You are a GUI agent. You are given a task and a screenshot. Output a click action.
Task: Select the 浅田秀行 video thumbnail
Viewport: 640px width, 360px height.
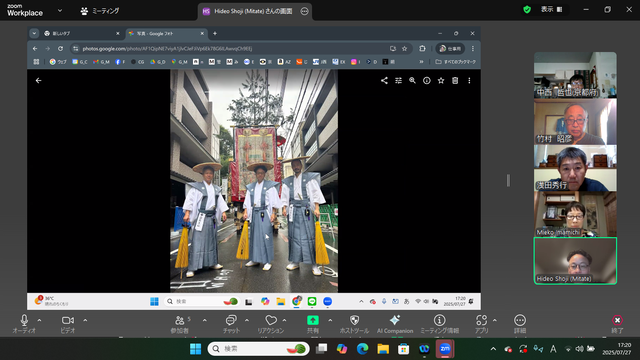point(575,168)
